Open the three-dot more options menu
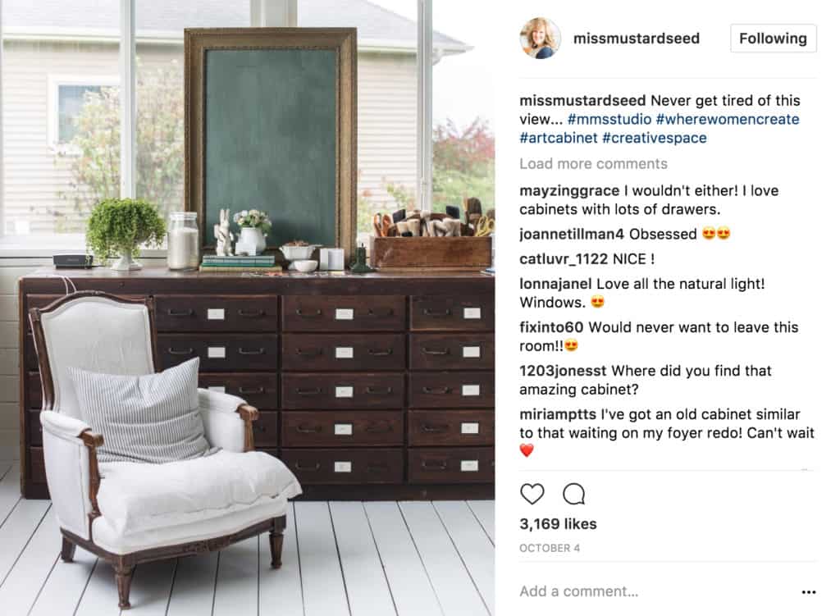The width and height of the screenshot is (840, 616). click(x=808, y=592)
